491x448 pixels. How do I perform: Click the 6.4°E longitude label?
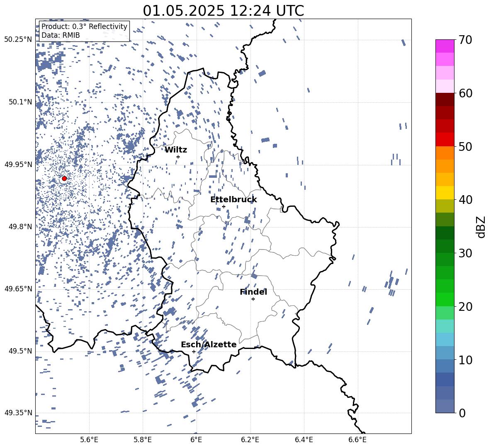click(x=304, y=440)
